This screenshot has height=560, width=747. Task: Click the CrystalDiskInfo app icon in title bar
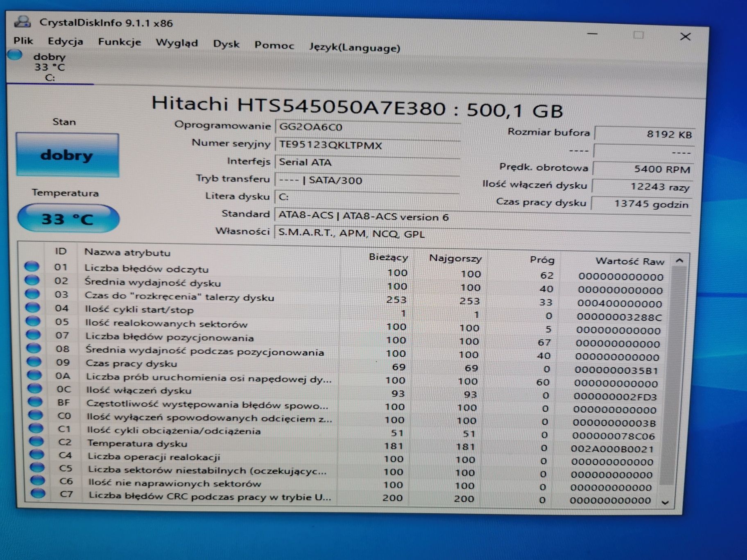pyautogui.click(x=23, y=21)
